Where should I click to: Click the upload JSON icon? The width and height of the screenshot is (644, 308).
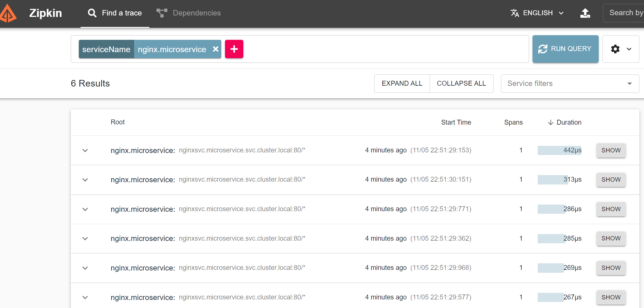(x=585, y=13)
